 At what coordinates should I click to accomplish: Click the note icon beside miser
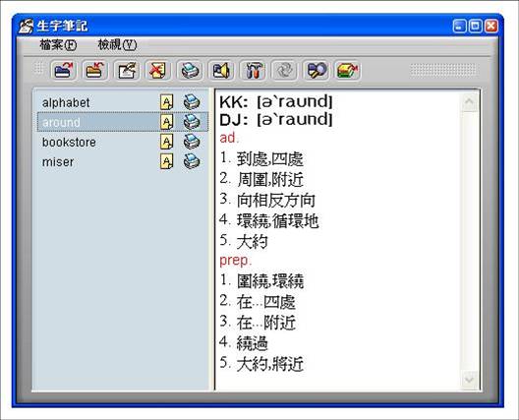pyautogui.click(x=167, y=161)
